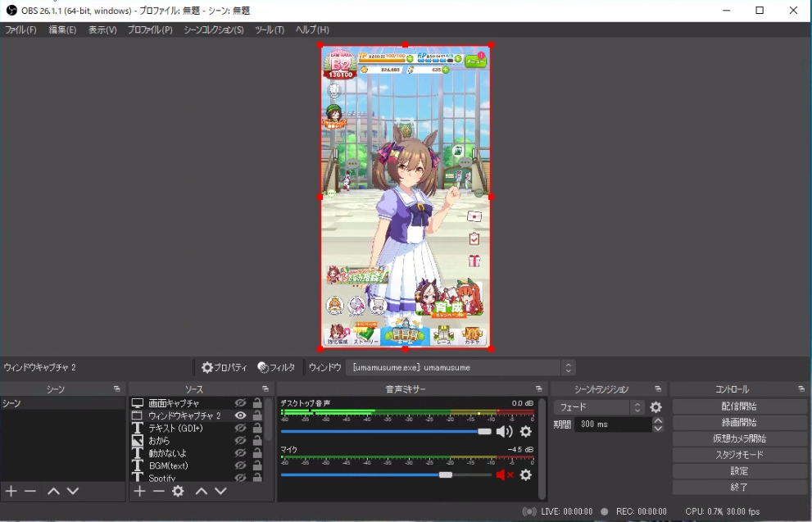Open the ウィンドウ selection dropdown showing umamusume.exe
This screenshot has width=812, height=522.
pyautogui.click(x=460, y=368)
